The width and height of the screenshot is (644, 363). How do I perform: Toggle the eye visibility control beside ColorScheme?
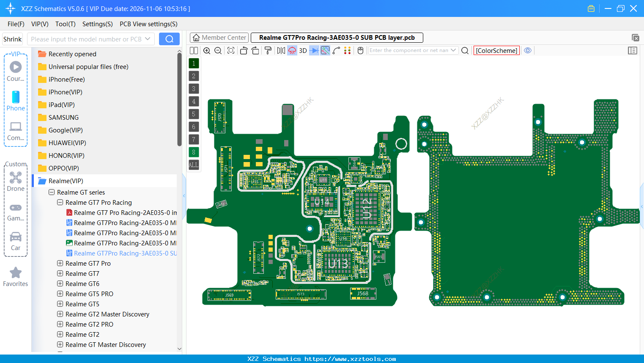point(528,50)
